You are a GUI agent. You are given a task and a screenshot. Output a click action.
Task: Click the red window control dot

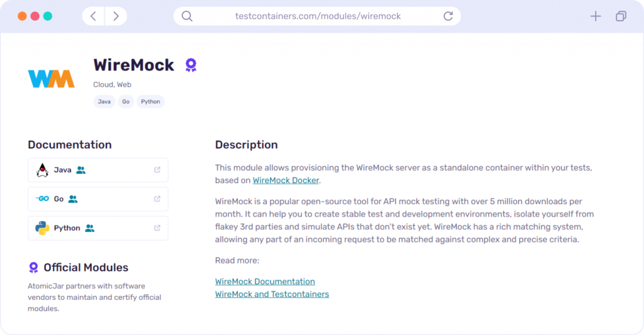(x=35, y=16)
